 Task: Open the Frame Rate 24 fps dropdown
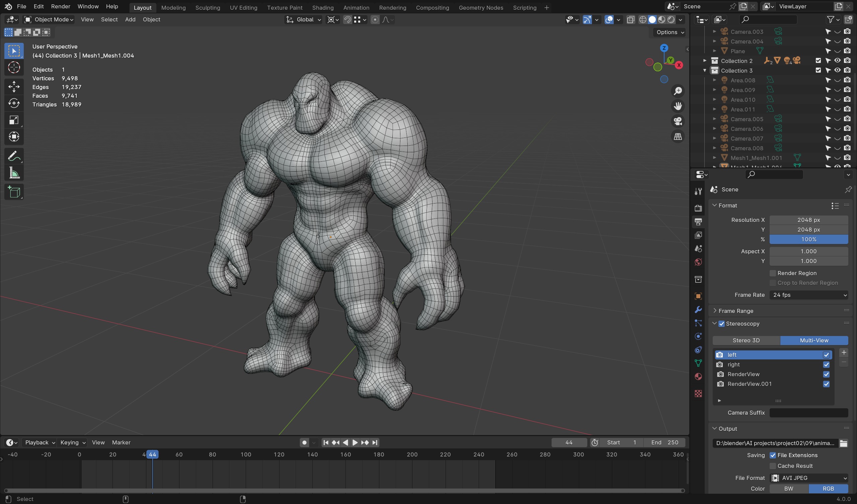click(809, 295)
